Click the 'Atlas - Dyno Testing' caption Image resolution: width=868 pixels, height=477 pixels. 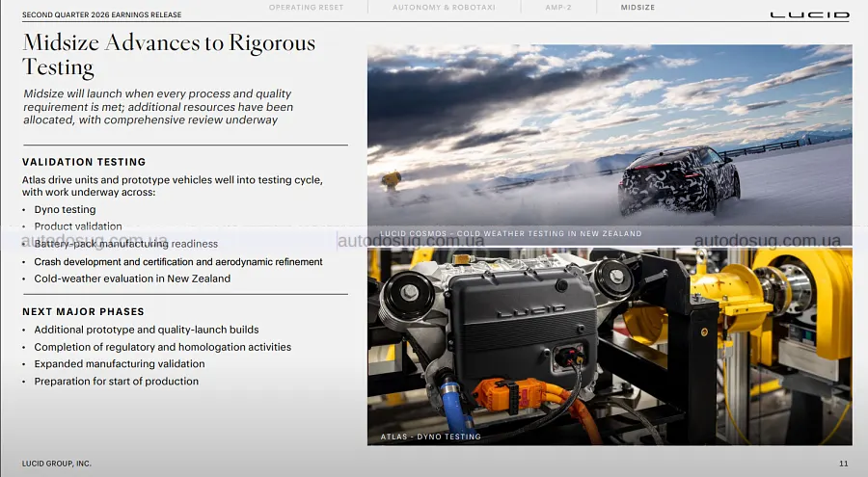coord(431,437)
